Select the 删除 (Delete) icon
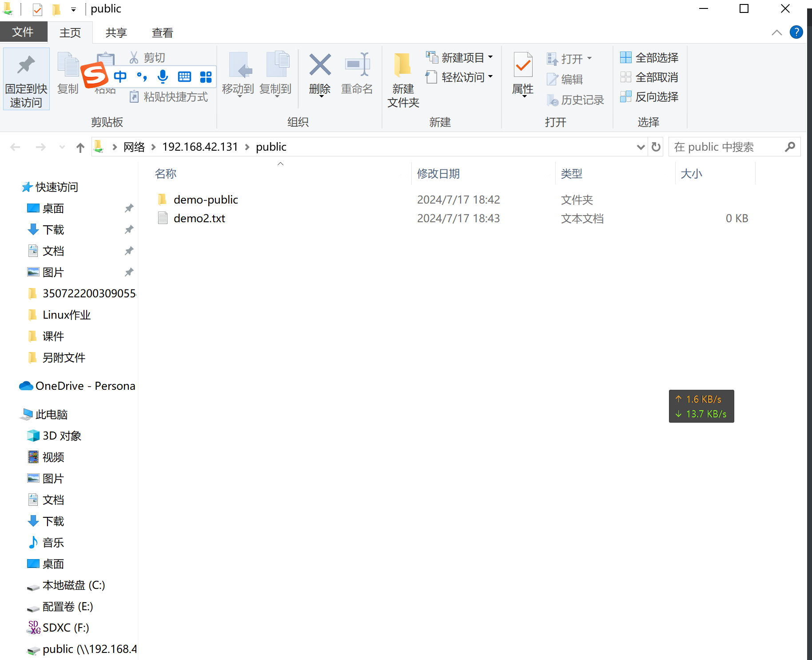The image size is (812, 660). (x=319, y=75)
